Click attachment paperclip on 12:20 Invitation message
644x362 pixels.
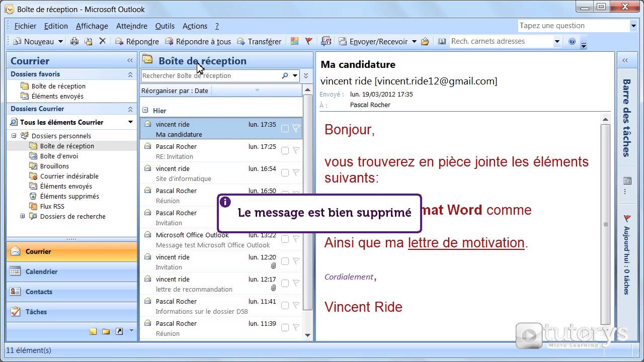[273, 266]
